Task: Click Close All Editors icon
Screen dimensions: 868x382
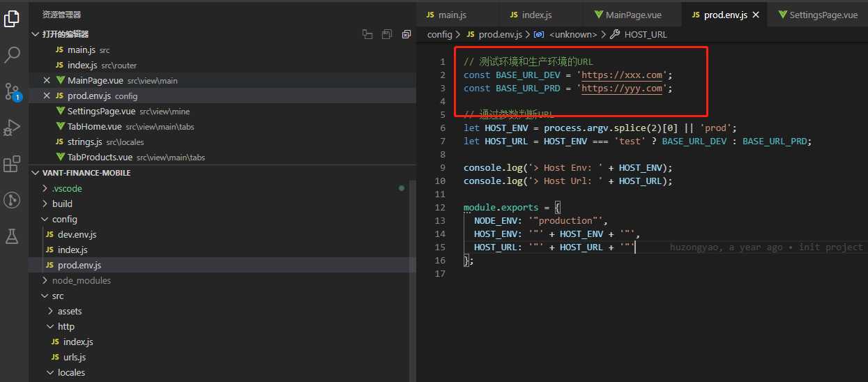Action: [x=406, y=33]
